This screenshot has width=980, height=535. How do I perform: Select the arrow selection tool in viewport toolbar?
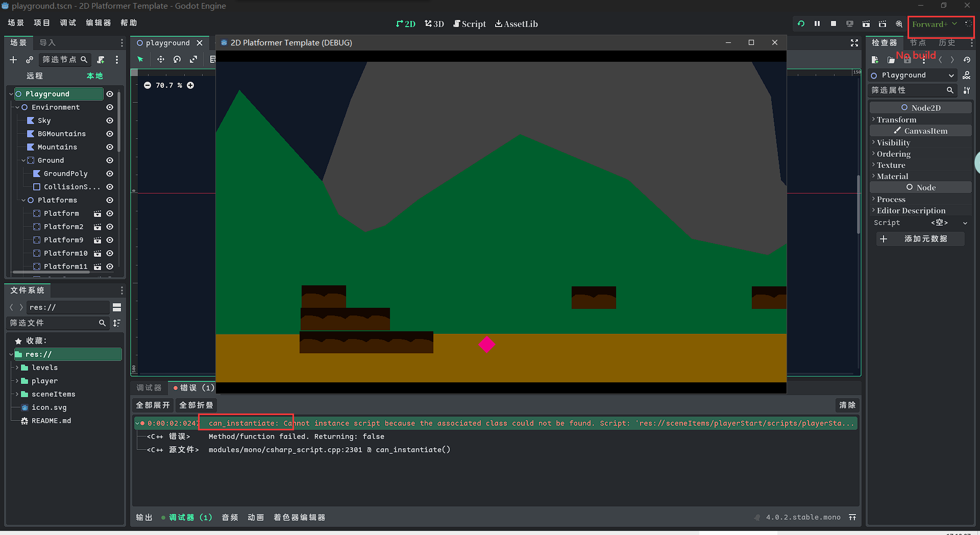[140, 59]
